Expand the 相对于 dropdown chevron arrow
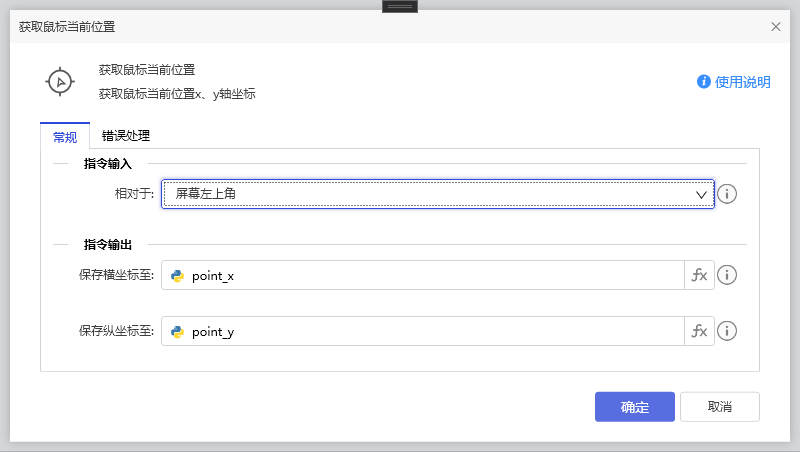The image size is (800, 452). point(701,194)
